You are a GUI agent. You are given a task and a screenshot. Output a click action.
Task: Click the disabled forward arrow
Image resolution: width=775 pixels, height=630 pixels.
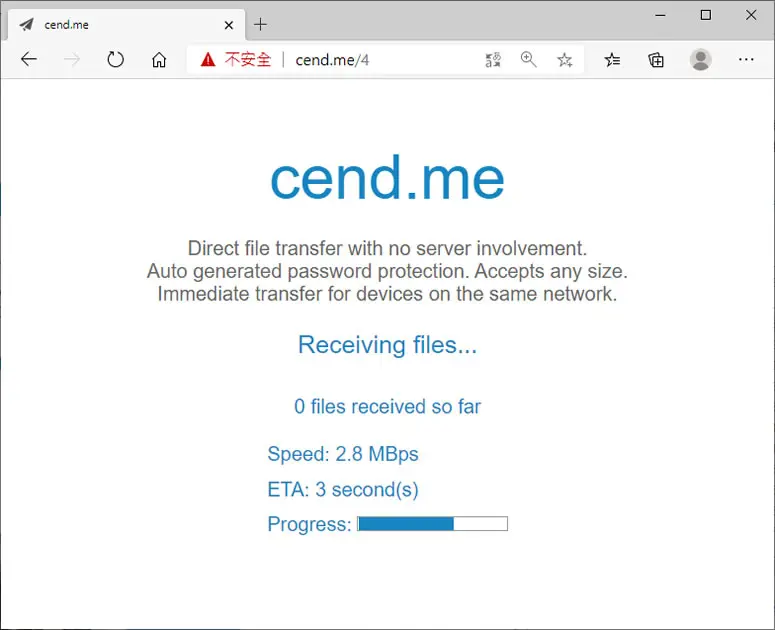[x=72, y=60]
